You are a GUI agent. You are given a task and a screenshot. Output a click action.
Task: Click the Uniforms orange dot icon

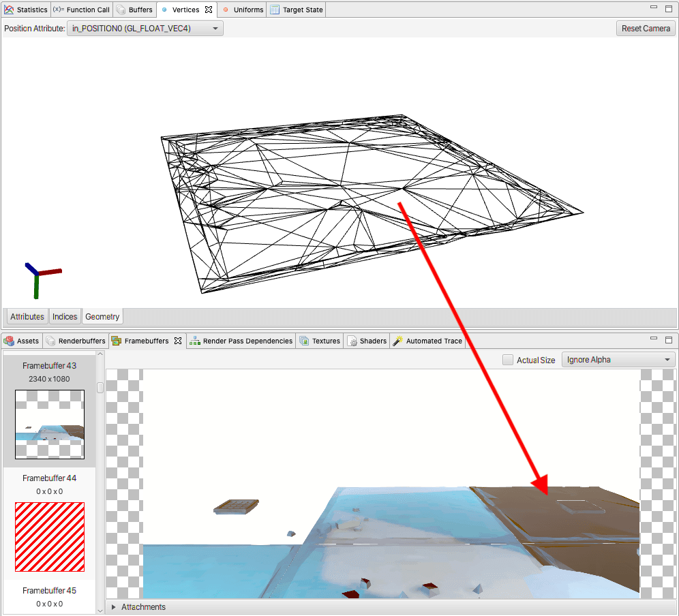pyautogui.click(x=226, y=10)
